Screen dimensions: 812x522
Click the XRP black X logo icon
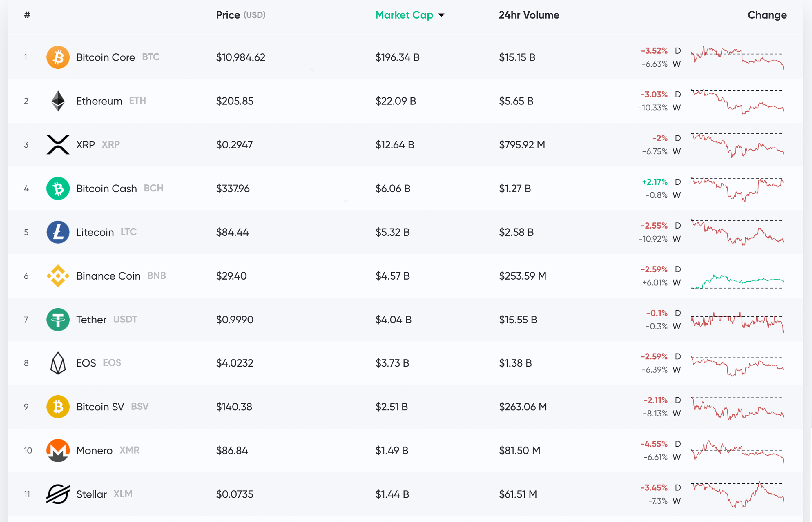[58, 145]
